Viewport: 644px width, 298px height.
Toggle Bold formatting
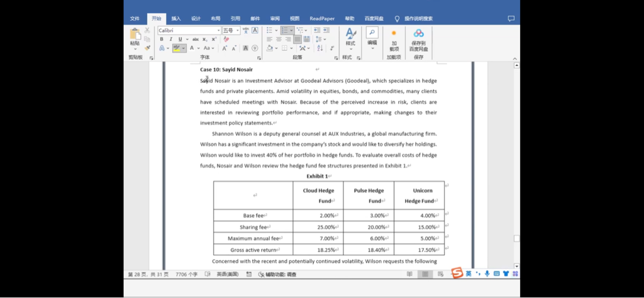(162, 39)
